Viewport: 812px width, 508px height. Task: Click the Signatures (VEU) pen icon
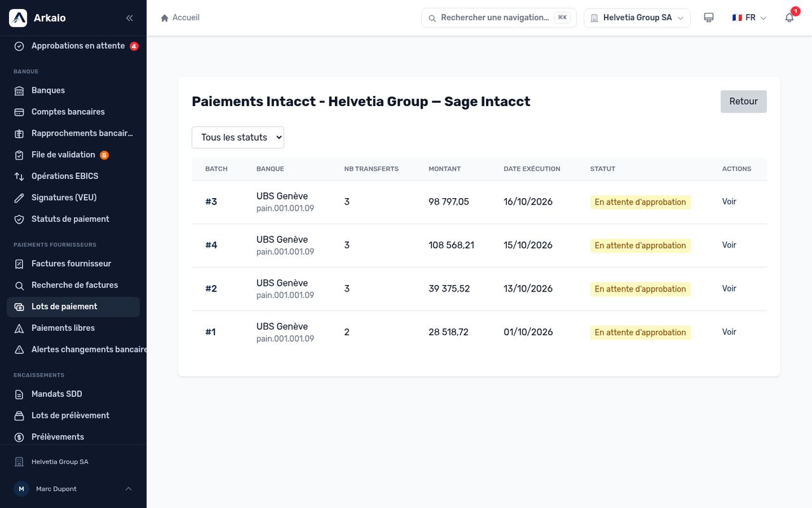tap(19, 198)
